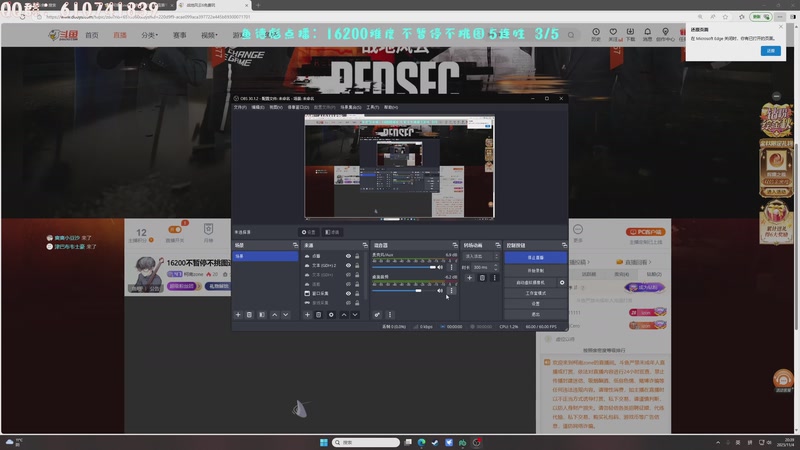Mute the desktop audio mixer channel

point(440,290)
